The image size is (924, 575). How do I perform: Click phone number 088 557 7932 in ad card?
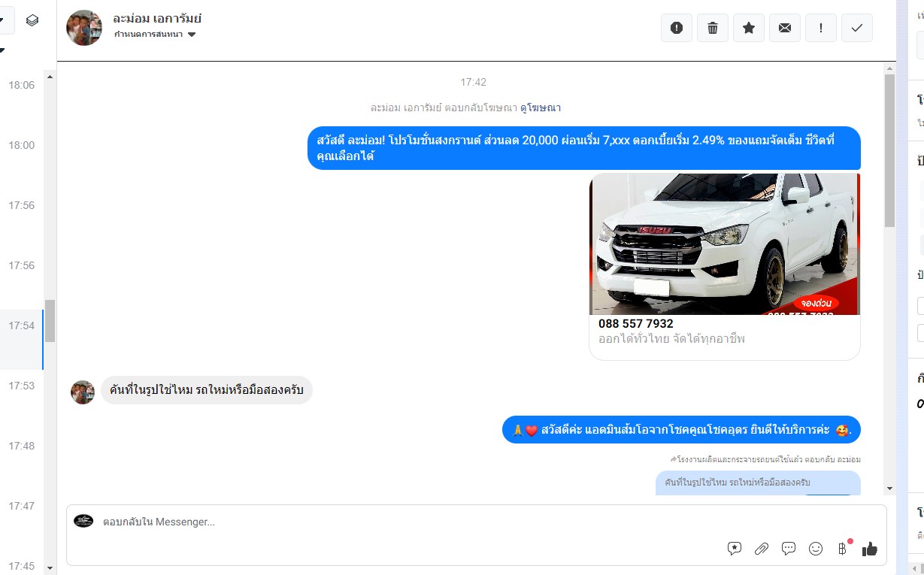tap(636, 324)
